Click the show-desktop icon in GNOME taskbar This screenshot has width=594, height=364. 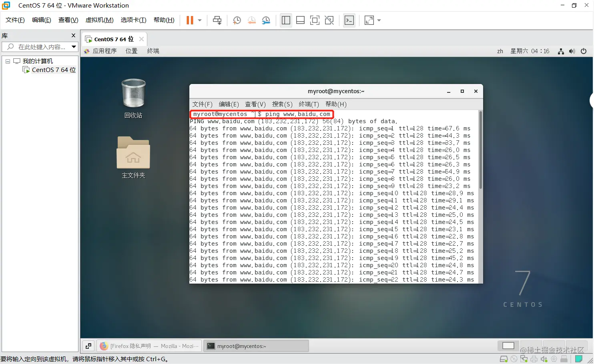coord(88,346)
